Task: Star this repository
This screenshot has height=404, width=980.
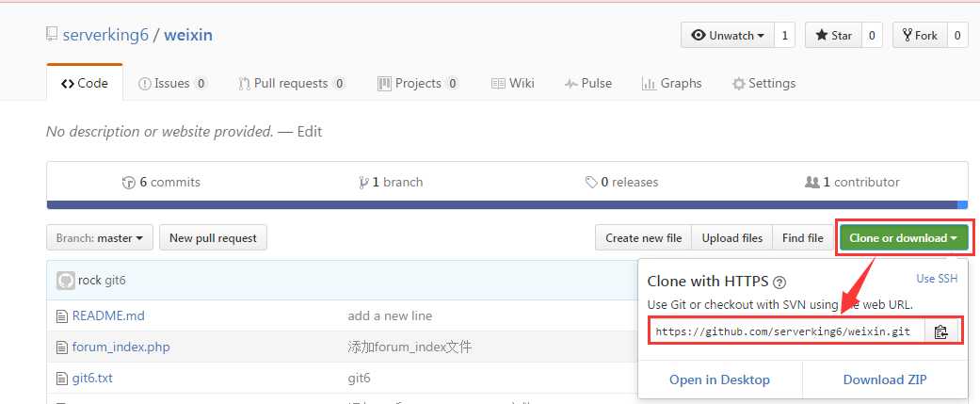Action: [x=834, y=36]
